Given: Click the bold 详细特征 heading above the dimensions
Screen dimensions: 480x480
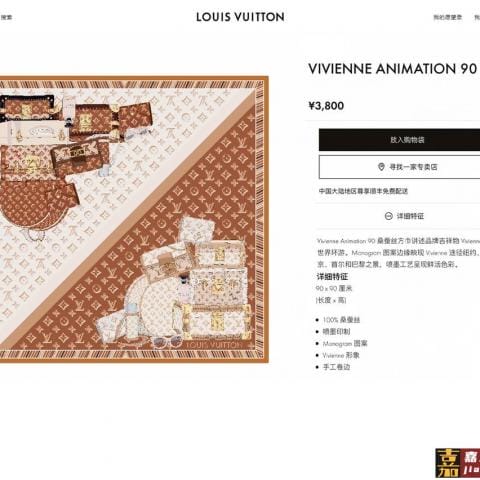Looking at the screenshot, I should point(332,276).
